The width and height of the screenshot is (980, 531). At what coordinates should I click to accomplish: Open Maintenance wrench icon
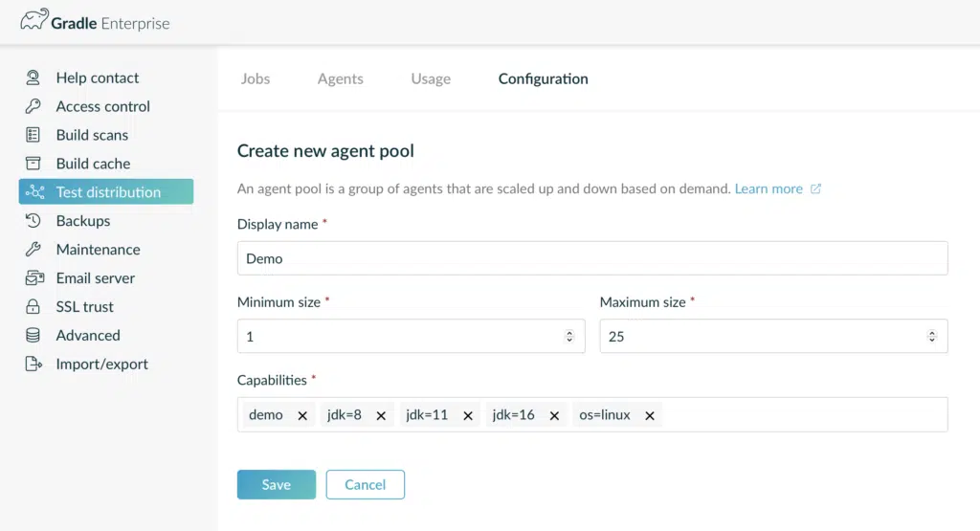pyautogui.click(x=33, y=250)
